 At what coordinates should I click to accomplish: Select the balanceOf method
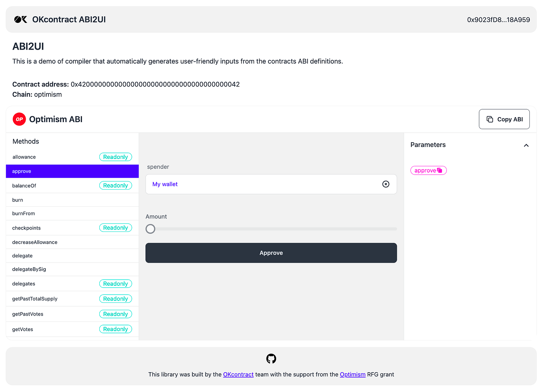(x=72, y=186)
